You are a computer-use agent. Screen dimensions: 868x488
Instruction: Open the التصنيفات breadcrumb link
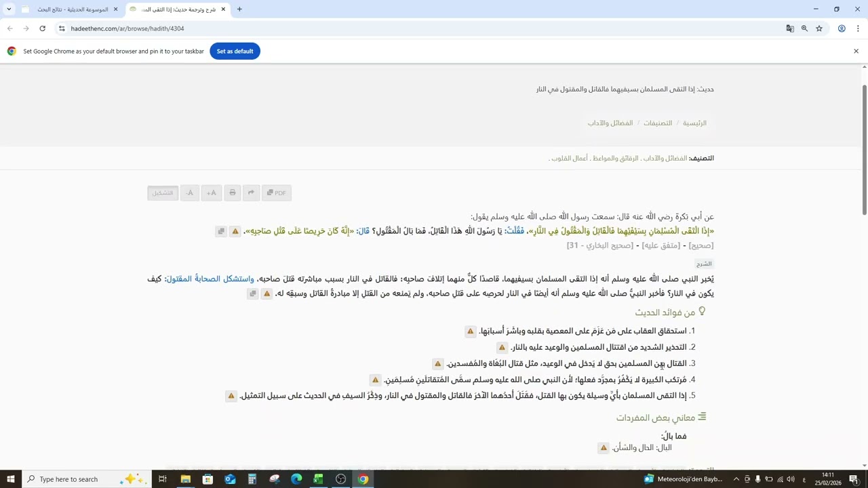[658, 123]
